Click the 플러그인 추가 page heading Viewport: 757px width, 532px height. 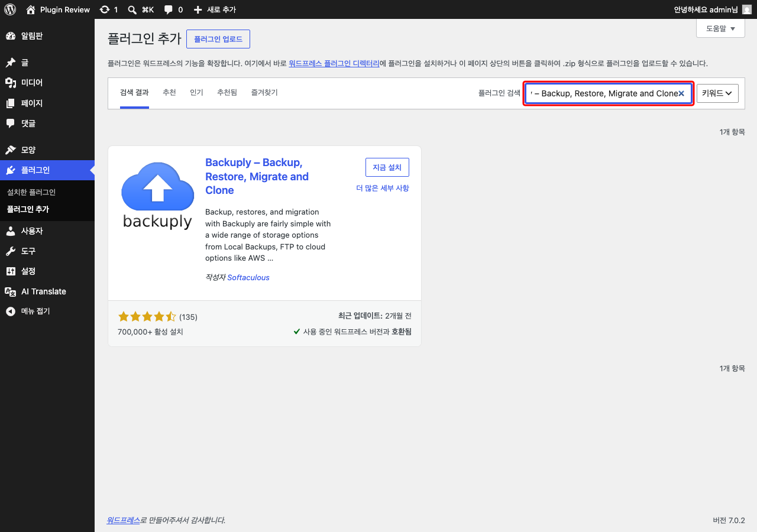(145, 39)
